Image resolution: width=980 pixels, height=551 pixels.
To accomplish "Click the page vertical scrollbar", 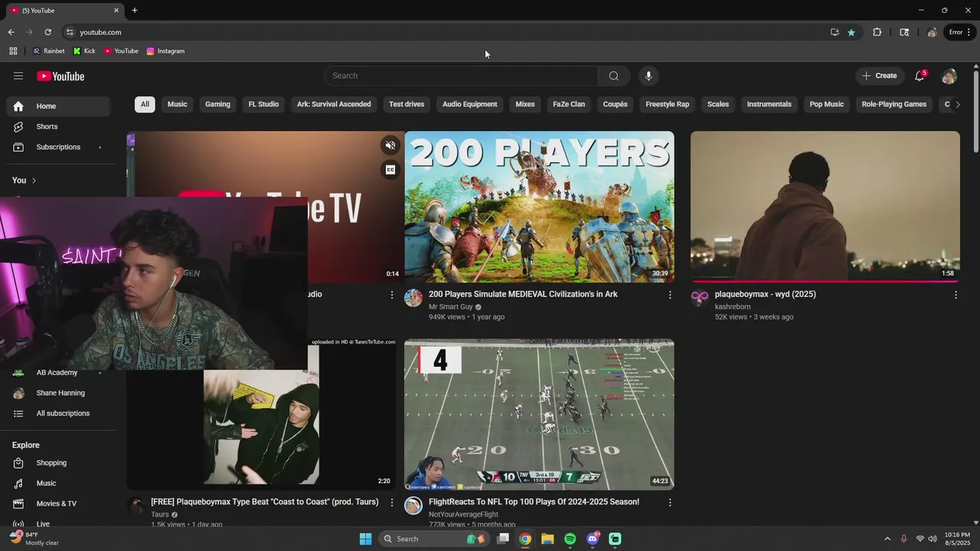I will pos(975,111).
